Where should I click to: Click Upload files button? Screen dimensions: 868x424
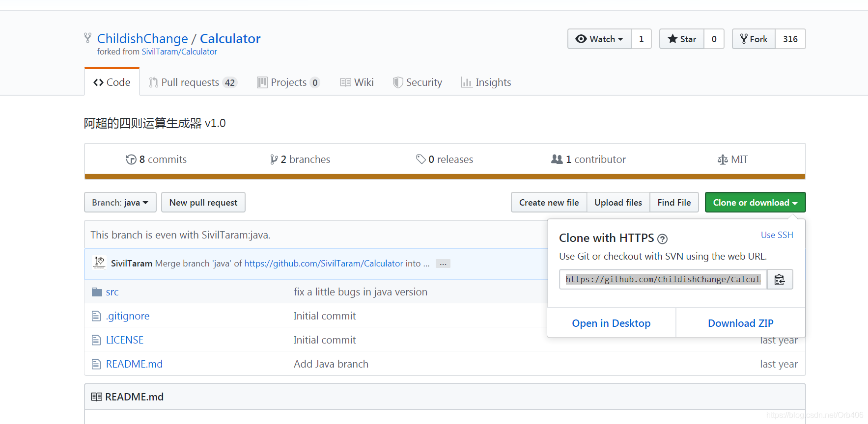pyautogui.click(x=618, y=202)
